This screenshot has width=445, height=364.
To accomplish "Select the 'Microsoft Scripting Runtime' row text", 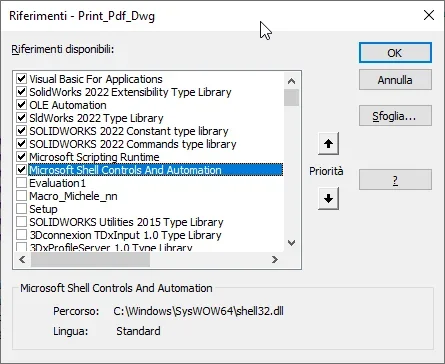I will 94,157.
